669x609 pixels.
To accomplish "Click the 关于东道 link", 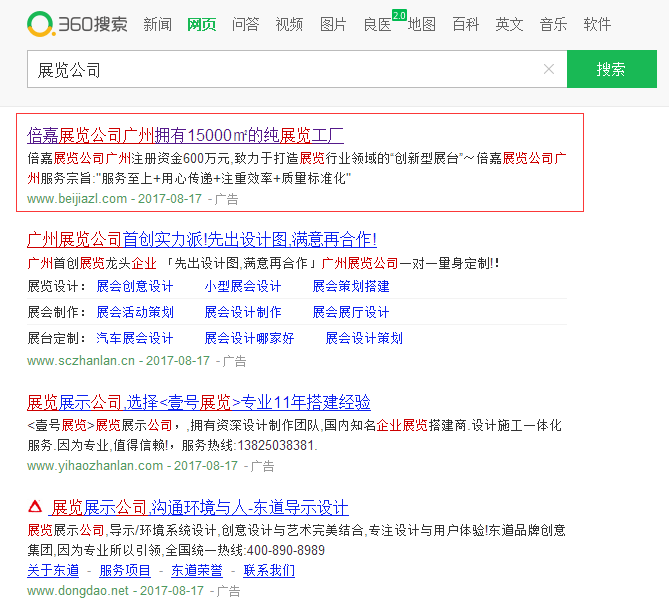I will (53, 570).
